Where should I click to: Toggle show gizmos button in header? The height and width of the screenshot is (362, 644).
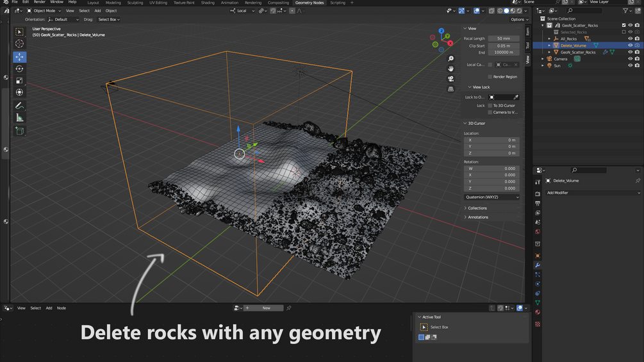[x=461, y=11]
